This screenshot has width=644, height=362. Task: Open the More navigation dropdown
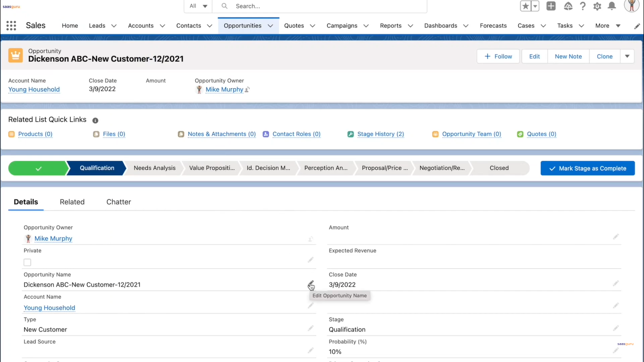pos(608,26)
